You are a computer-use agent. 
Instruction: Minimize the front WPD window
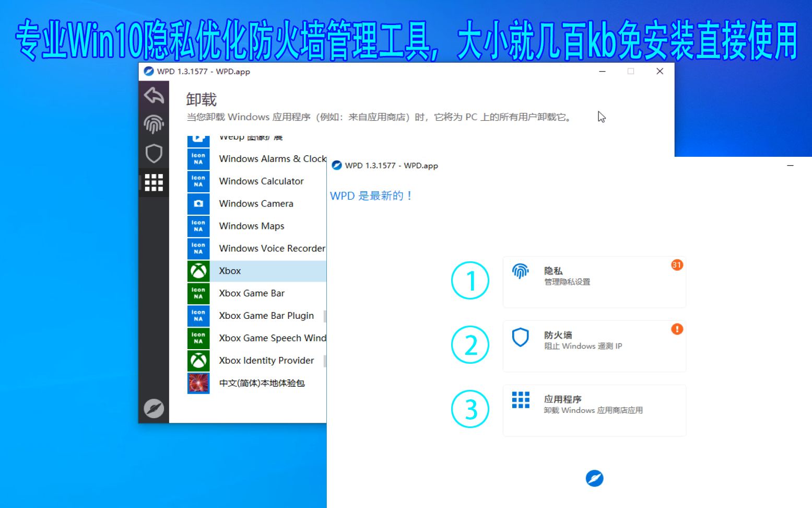(791, 166)
